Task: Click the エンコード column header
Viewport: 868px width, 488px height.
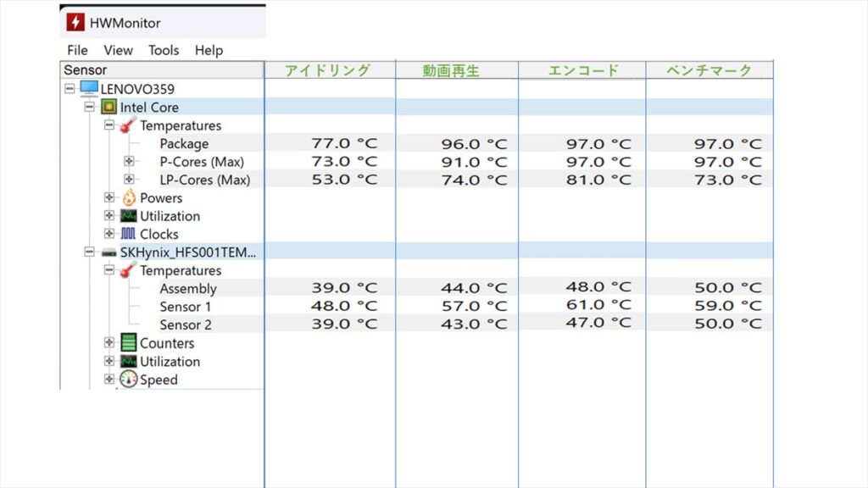Action: click(x=582, y=70)
